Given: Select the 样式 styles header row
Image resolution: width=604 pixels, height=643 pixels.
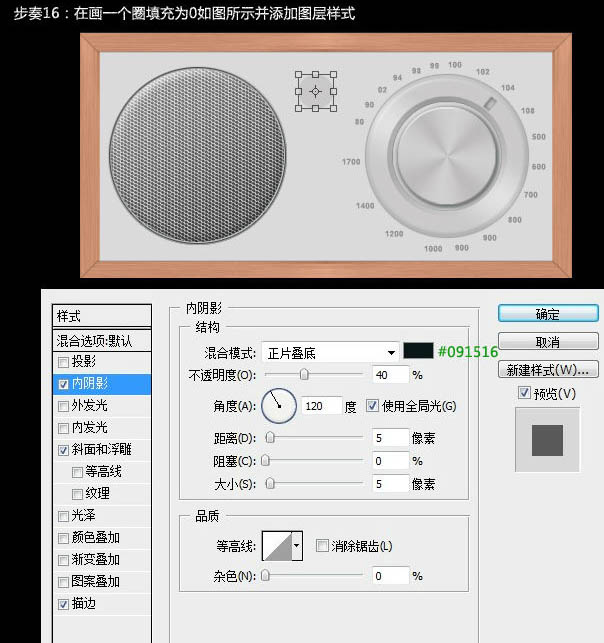Looking at the screenshot, I should coord(102,316).
